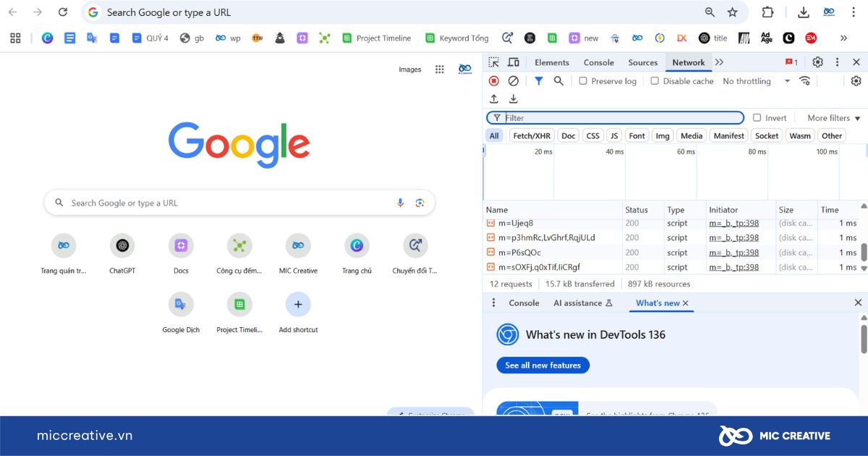Click the inspect element picker icon
Screen dimensions: 868x456
(493, 62)
